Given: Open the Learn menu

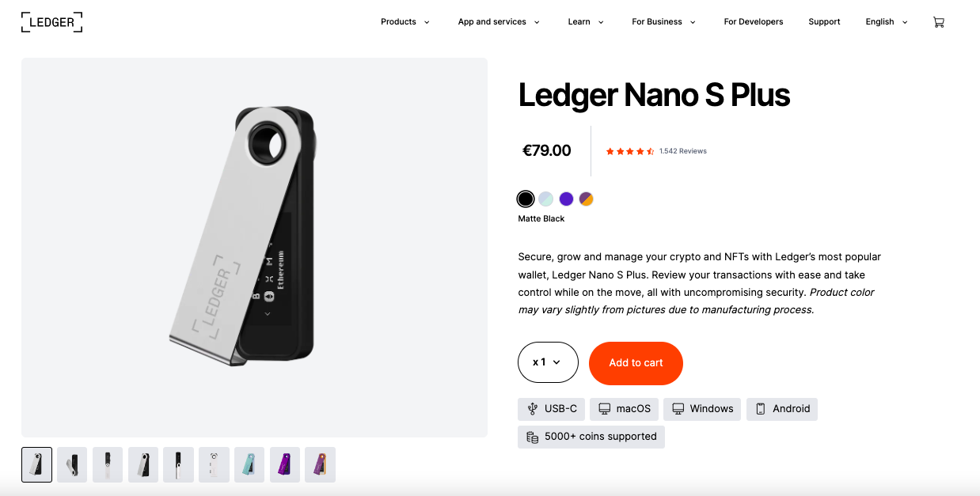Looking at the screenshot, I should click(x=580, y=21).
